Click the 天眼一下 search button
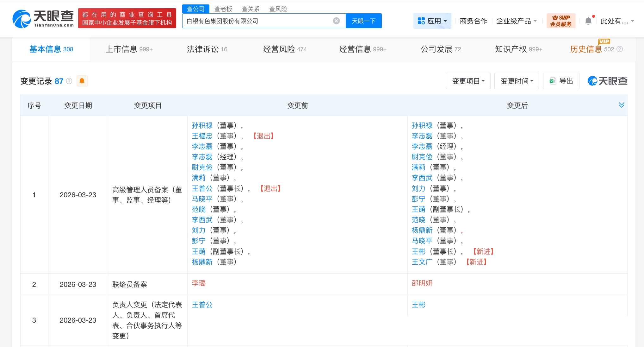The height and width of the screenshot is (347, 644). pyautogui.click(x=363, y=21)
